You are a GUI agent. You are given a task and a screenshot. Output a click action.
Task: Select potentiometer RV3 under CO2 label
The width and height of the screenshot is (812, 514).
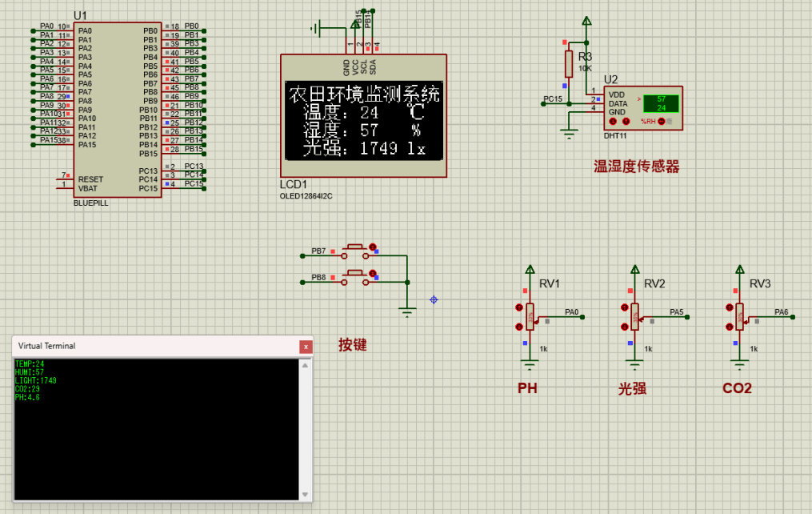click(738, 316)
